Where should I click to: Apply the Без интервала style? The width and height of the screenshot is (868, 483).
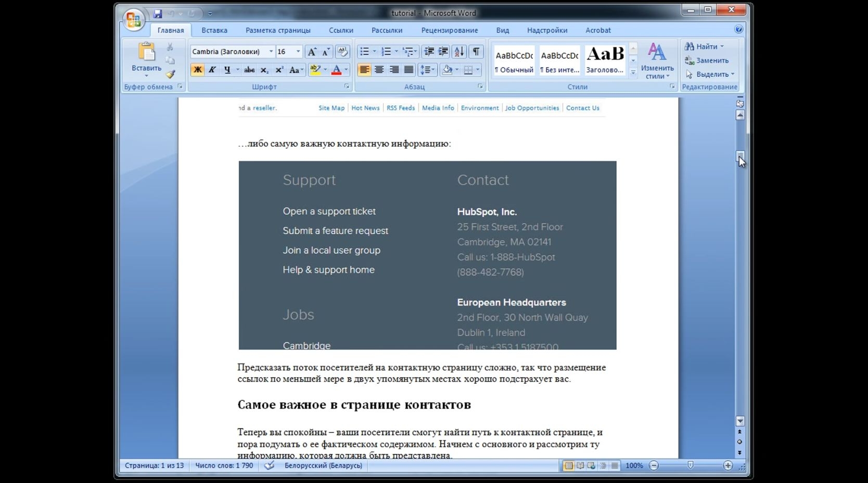pos(559,60)
